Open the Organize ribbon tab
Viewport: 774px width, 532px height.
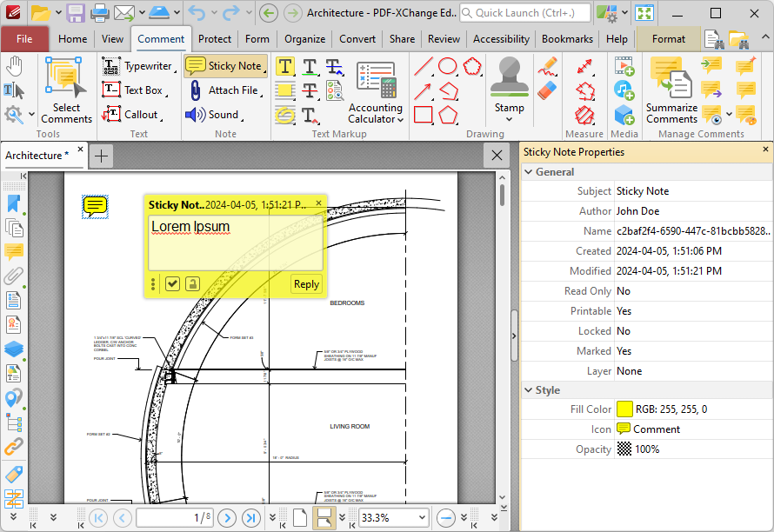click(304, 39)
